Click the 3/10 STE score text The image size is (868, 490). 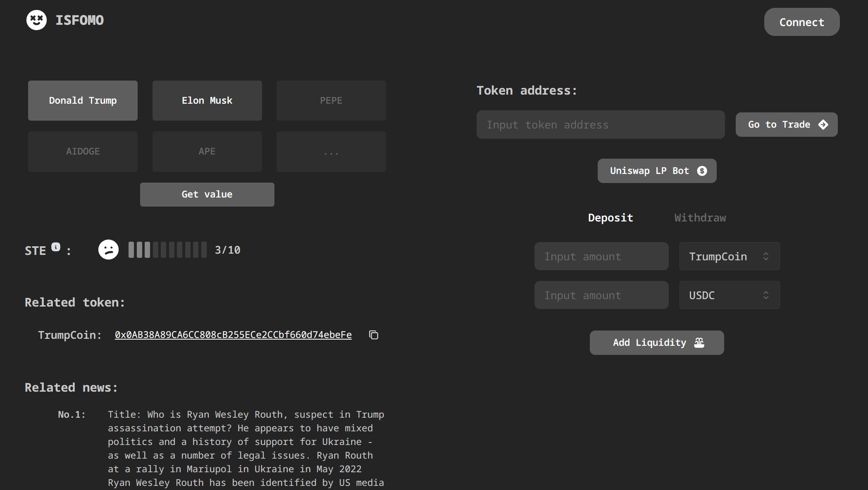(x=228, y=250)
